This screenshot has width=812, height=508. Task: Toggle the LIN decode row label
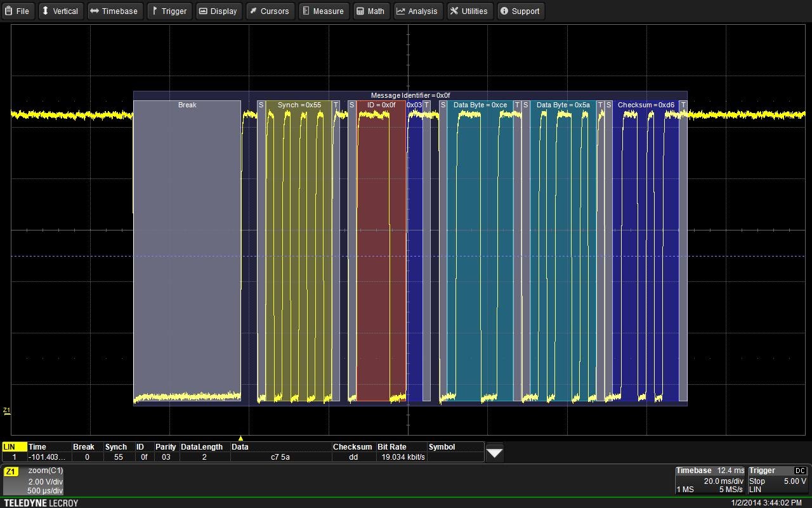(13, 446)
